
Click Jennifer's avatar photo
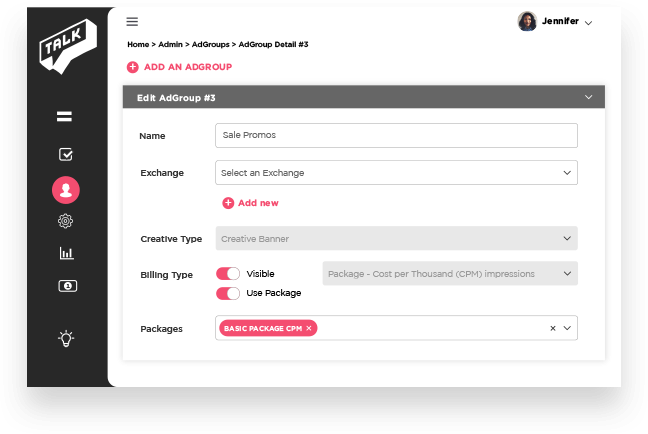(x=527, y=21)
